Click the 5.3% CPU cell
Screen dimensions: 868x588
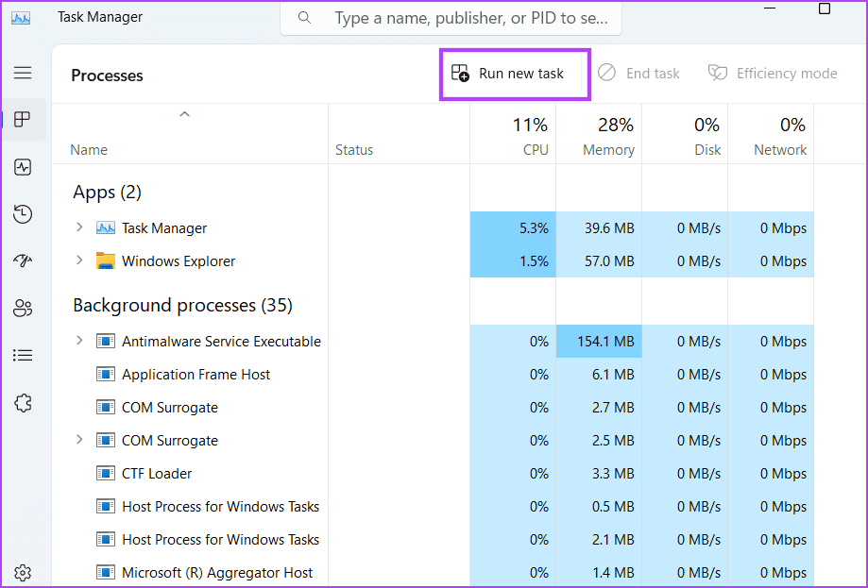[x=513, y=227]
